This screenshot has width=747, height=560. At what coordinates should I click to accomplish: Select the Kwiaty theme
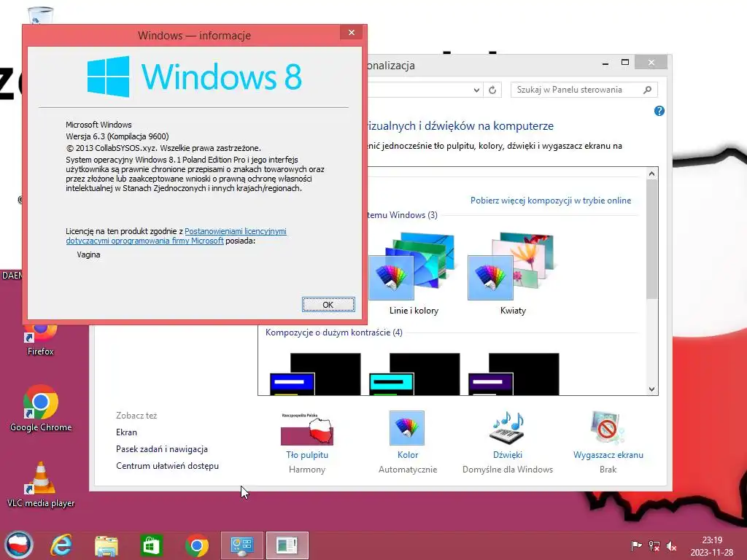click(513, 274)
